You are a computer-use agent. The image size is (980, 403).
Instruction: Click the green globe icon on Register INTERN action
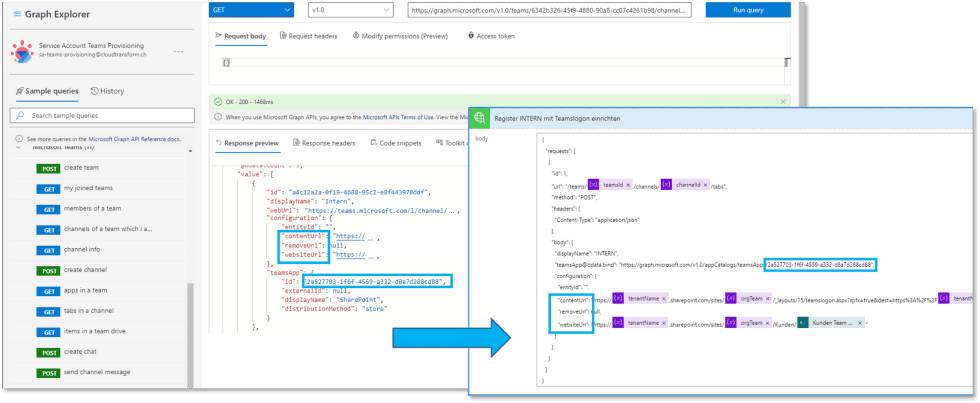480,117
